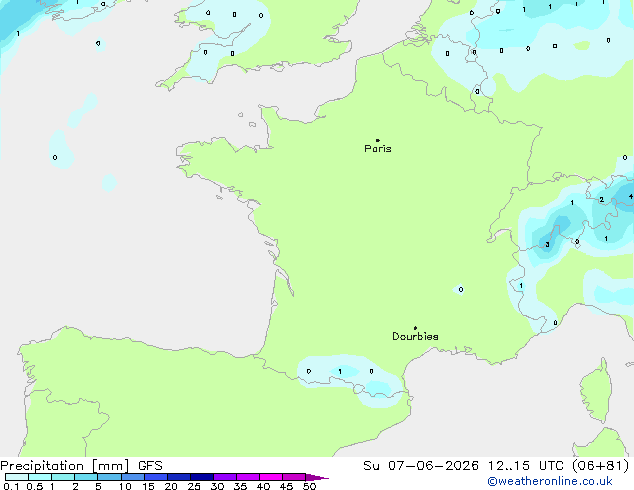Screen dimensions: 634x490
Task: Pick the legend swatch between 35 and 40
Action: point(248,477)
